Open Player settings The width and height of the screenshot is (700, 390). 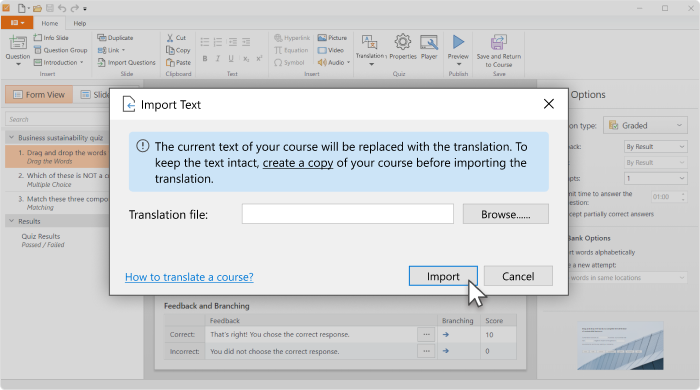coord(429,47)
